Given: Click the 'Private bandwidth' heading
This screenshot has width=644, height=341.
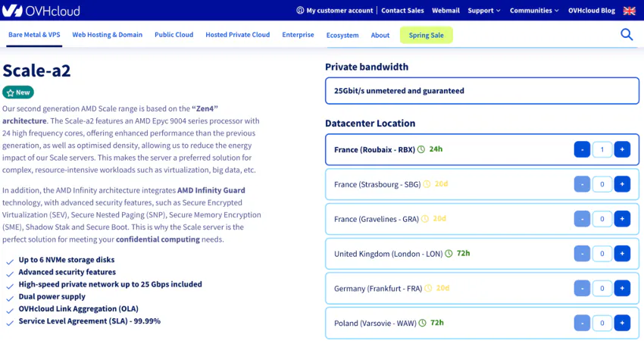Looking at the screenshot, I should pyautogui.click(x=367, y=67).
